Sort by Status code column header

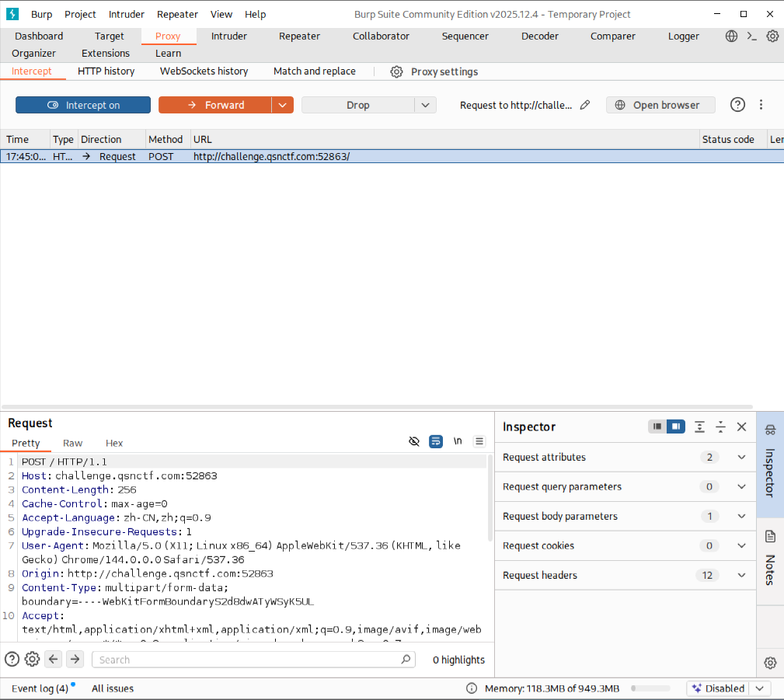733,140
